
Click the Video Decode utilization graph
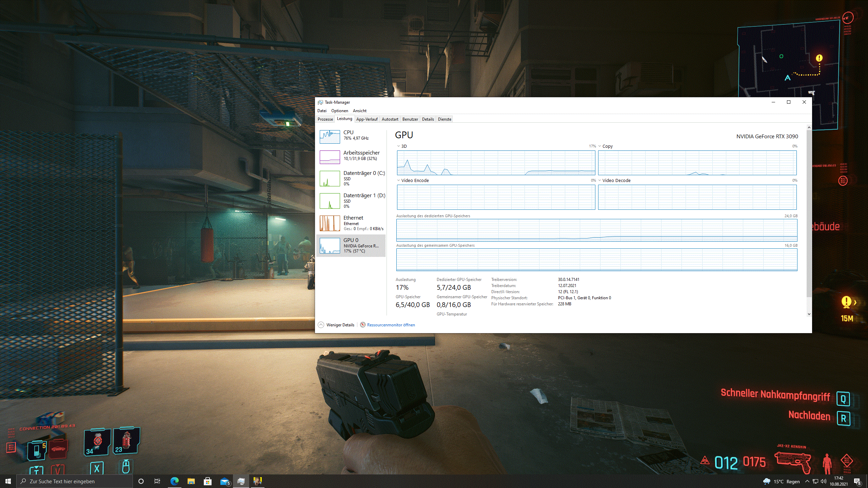click(697, 197)
